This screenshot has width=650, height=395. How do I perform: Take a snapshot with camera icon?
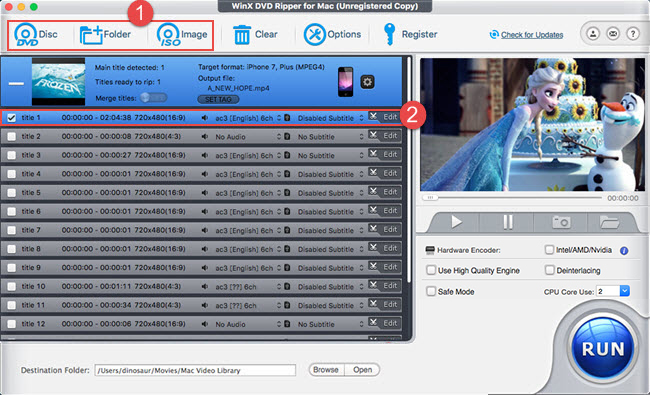561,222
